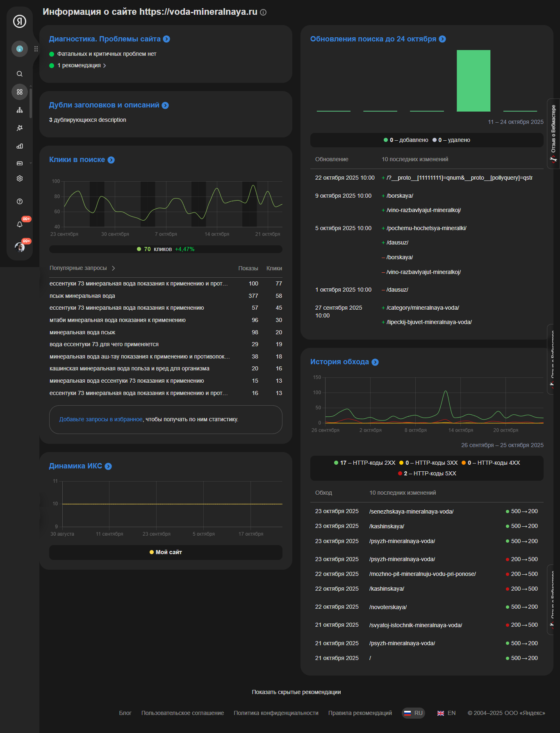Open the Блог footer link

click(x=125, y=713)
